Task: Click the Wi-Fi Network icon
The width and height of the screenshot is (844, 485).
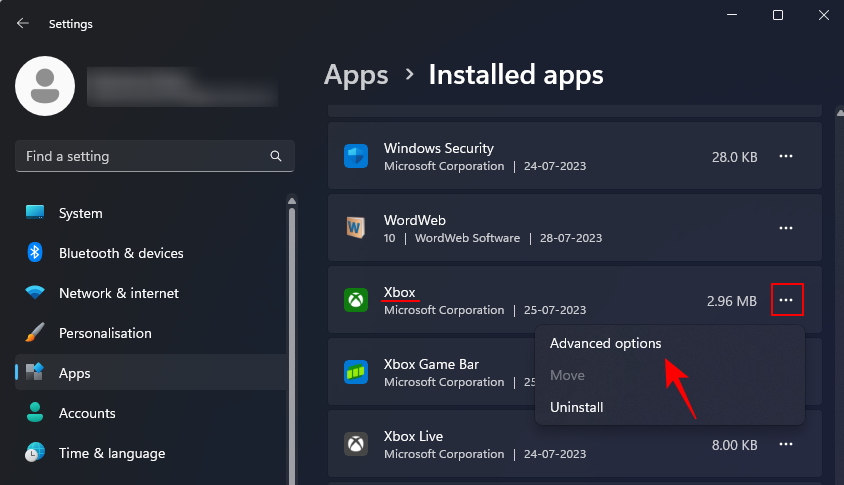Action: tap(35, 292)
